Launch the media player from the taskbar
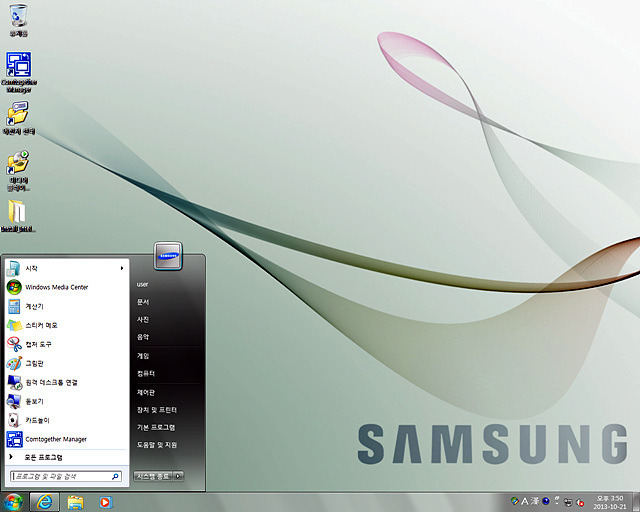Viewport: 640px width, 512px height. point(105,502)
